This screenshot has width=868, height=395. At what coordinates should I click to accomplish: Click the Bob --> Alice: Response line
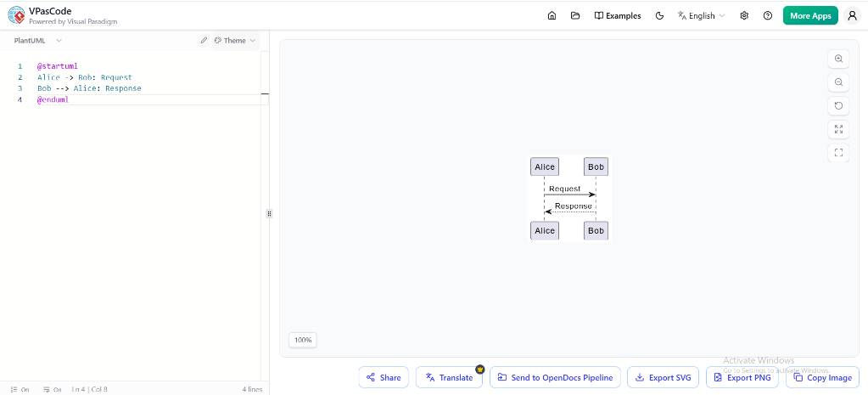pos(89,88)
